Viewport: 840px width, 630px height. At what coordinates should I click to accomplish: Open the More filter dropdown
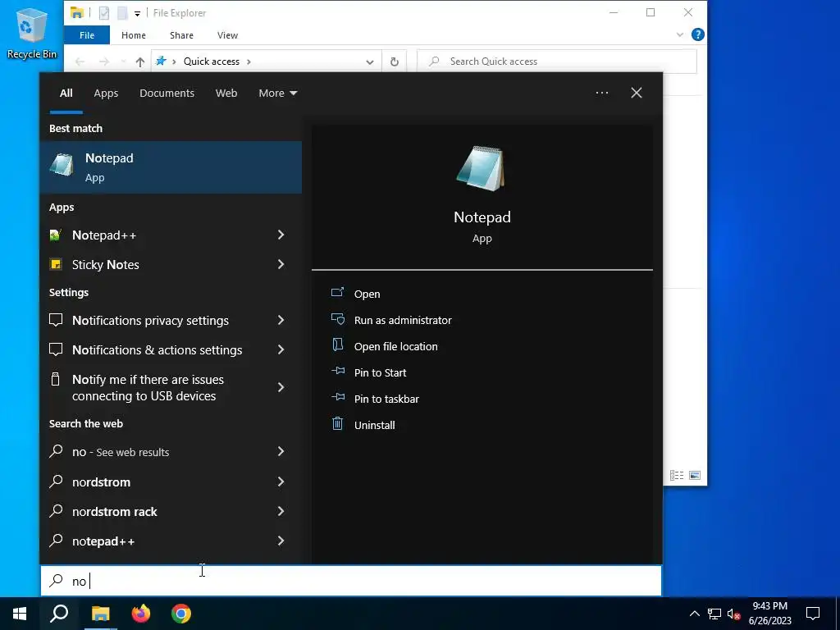277,94
